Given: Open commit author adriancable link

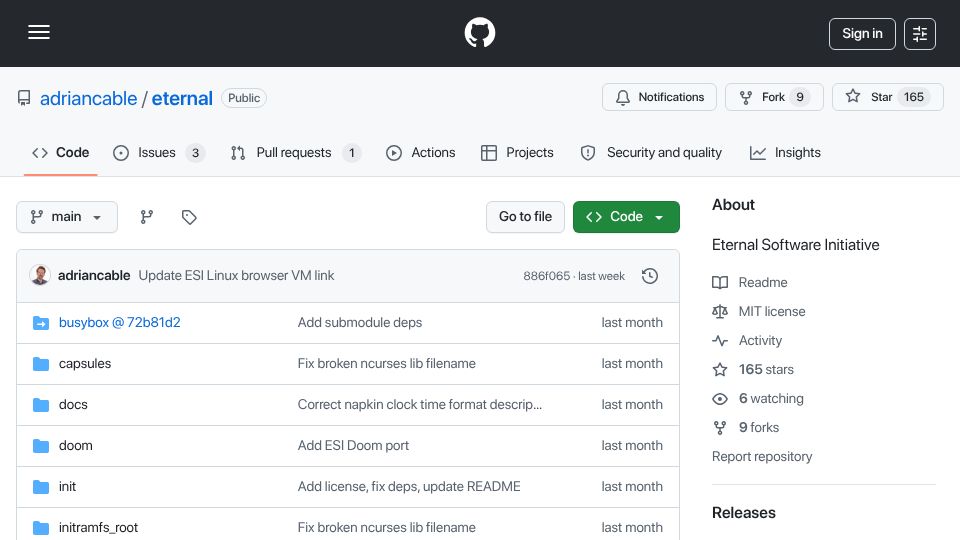Looking at the screenshot, I should click(94, 276).
